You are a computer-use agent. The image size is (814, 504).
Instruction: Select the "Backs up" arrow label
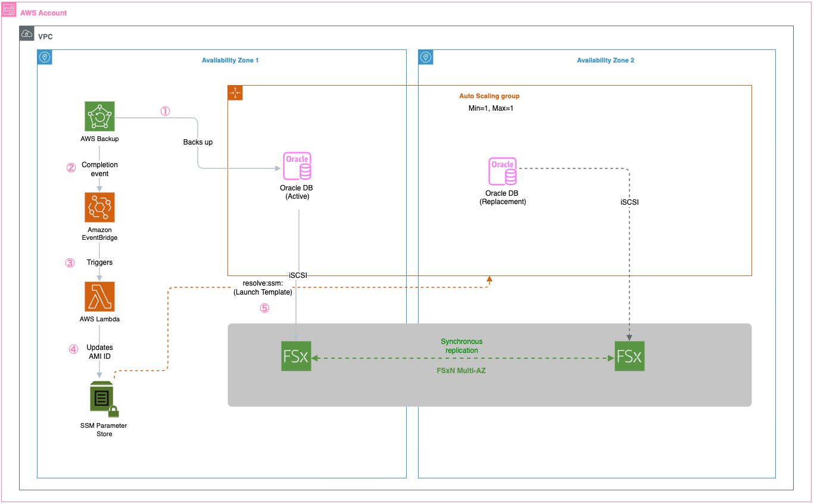(198, 142)
